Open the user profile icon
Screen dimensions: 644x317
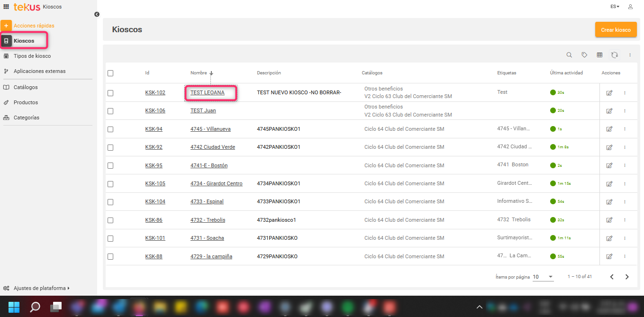pos(630,7)
